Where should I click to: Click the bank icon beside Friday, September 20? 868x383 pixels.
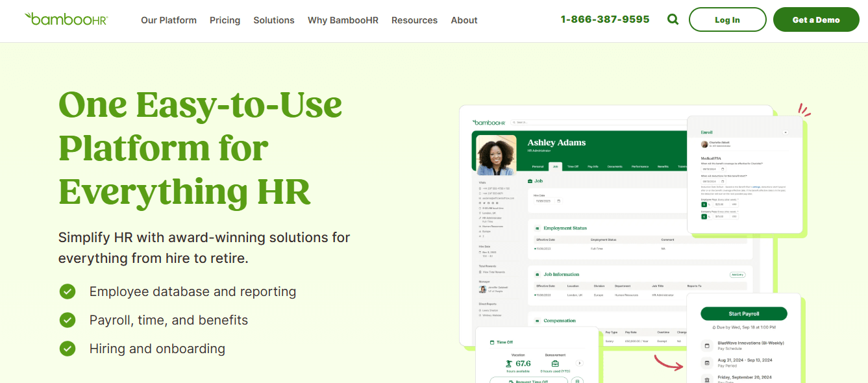click(707, 379)
